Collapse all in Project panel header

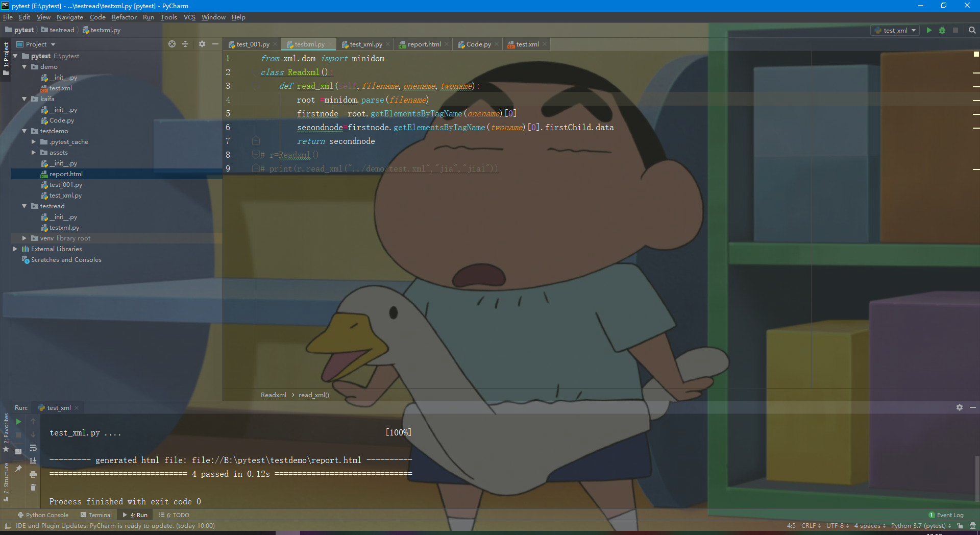[185, 44]
